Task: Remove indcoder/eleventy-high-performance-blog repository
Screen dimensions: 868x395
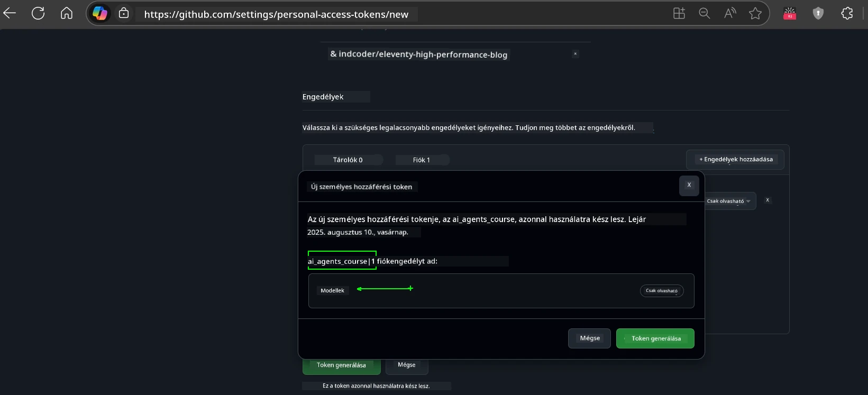Action: 575,54
